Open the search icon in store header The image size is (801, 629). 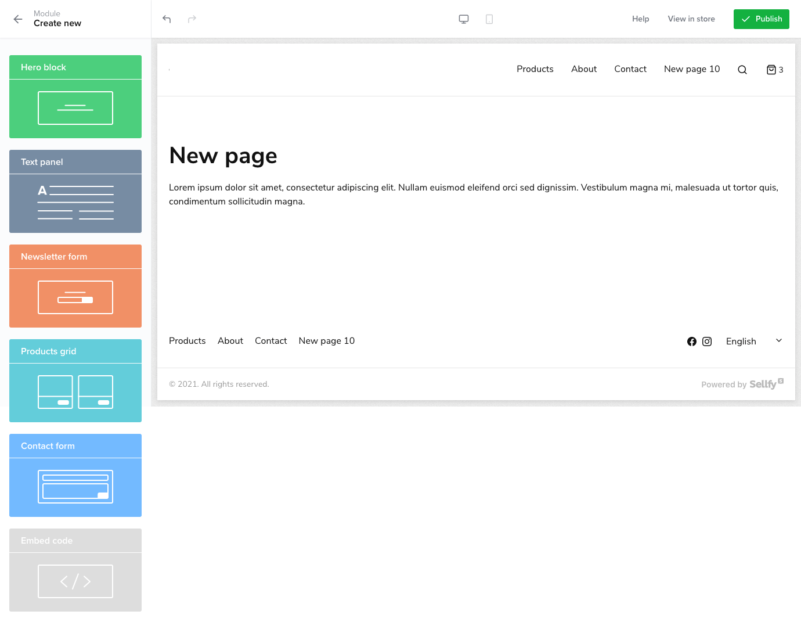[742, 69]
